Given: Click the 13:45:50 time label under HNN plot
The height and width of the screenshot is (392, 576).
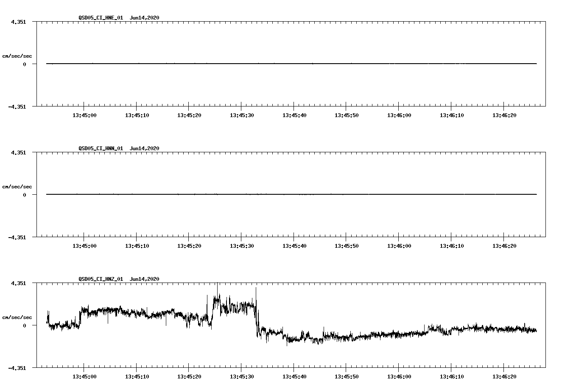Looking at the screenshot, I should click(347, 246).
